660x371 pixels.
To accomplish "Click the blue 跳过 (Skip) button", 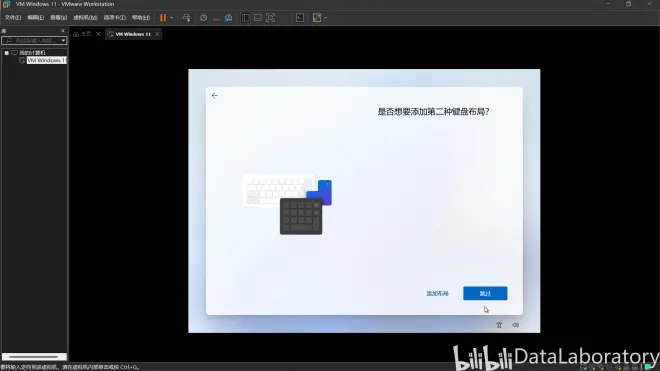I will (485, 294).
